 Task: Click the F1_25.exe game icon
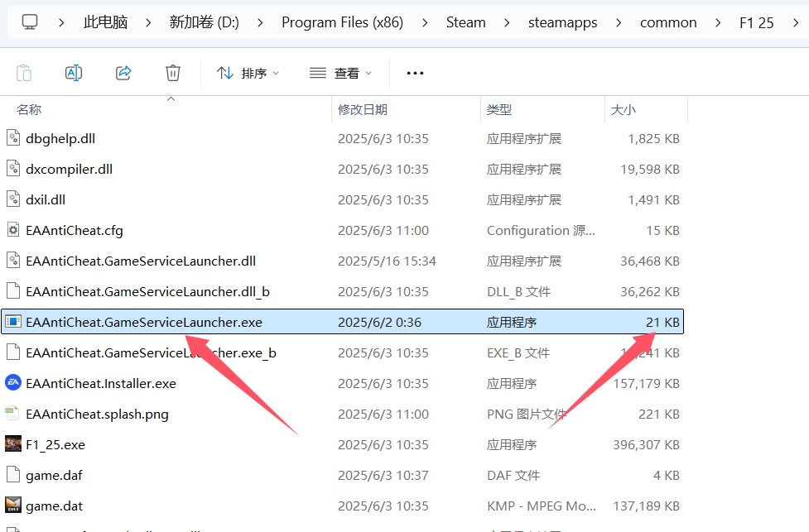[x=12, y=444]
